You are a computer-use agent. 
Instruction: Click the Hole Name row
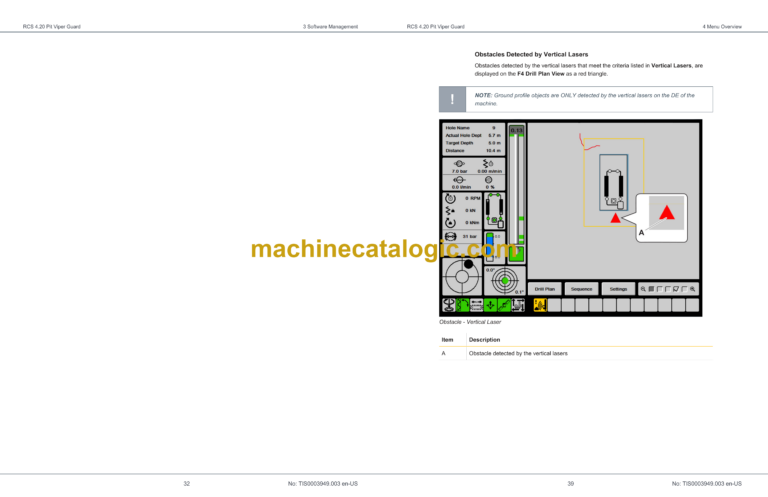(473, 128)
